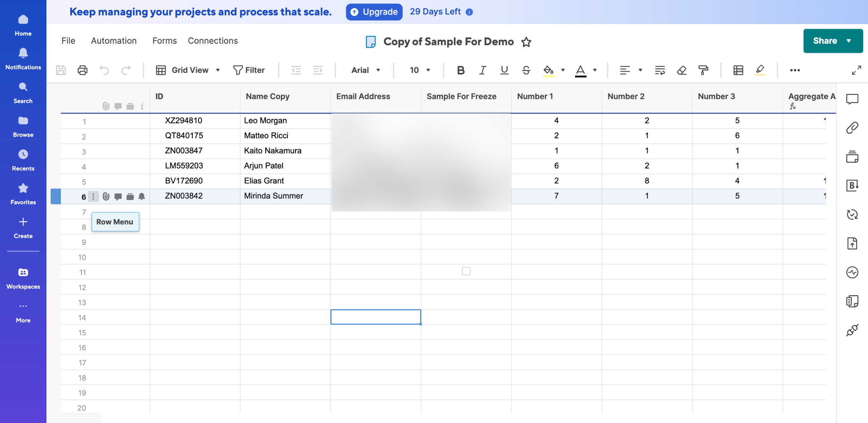
Task: Click the Wrap Text icon
Action: [660, 70]
